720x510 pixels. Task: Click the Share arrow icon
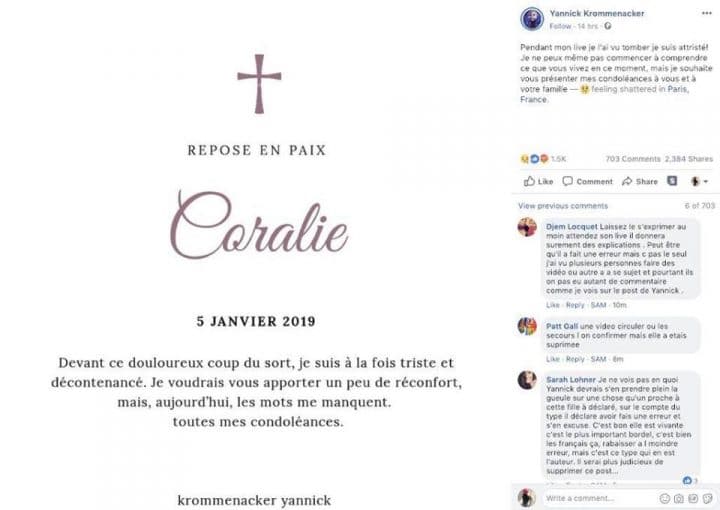[x=627, y=182]
